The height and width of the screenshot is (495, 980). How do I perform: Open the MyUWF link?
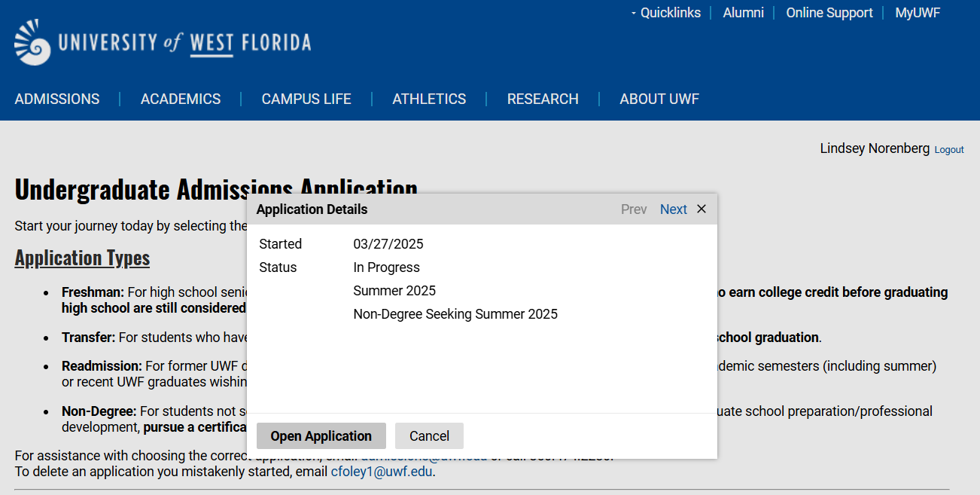pos(918,13)
